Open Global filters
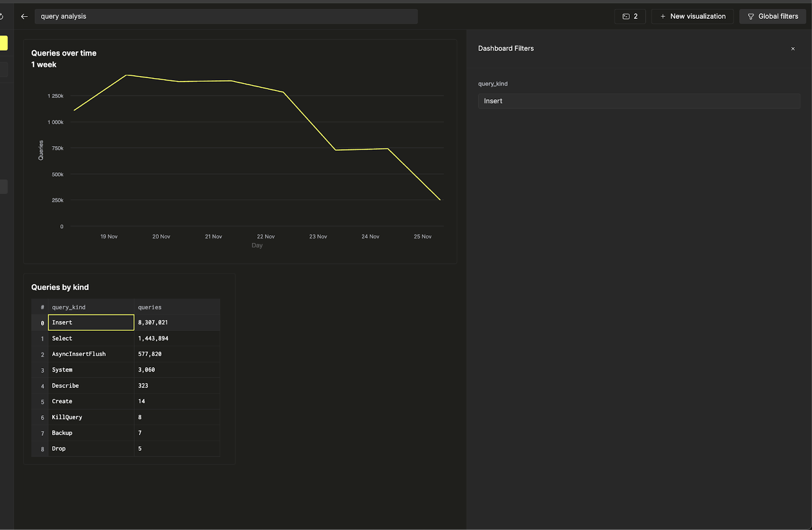This screenshot has width=812, height=530. point(772,16)
